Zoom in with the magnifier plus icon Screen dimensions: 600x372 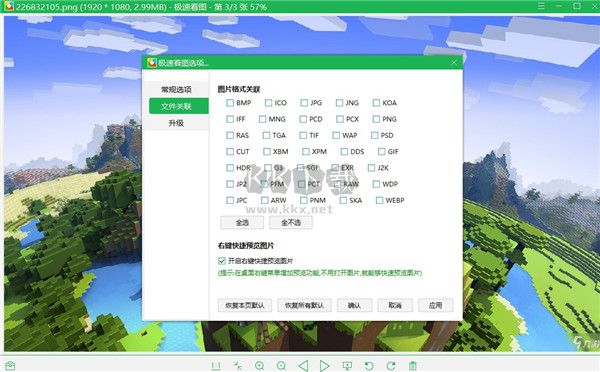[259, 366]
